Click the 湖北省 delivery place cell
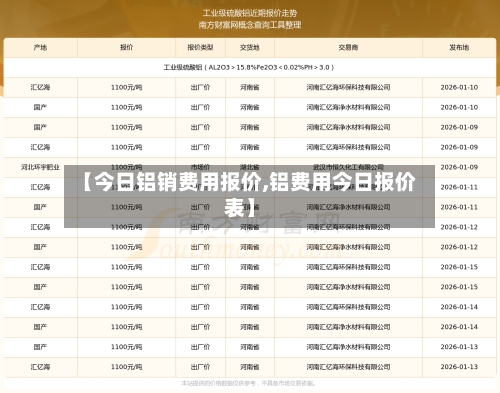The width and height of the screenshot is (500, 393). tap(250, 167)
